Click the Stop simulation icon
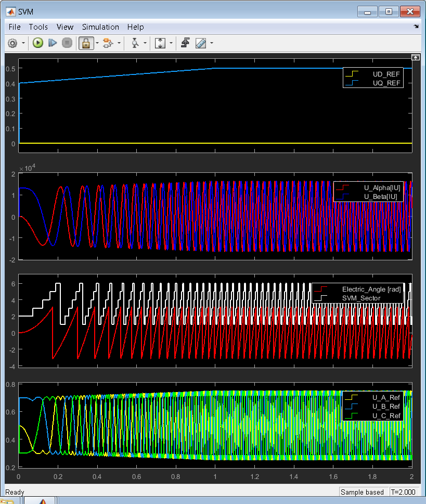 pyautogui.click(x=67, y=43)
